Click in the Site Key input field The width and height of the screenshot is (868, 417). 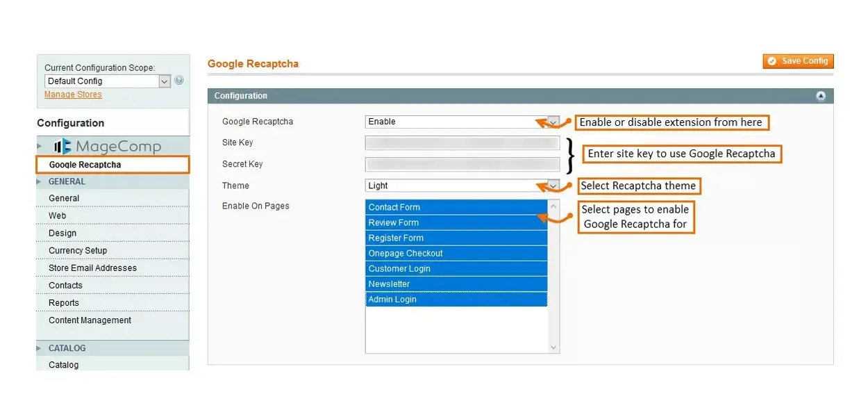tap(462, 143)
